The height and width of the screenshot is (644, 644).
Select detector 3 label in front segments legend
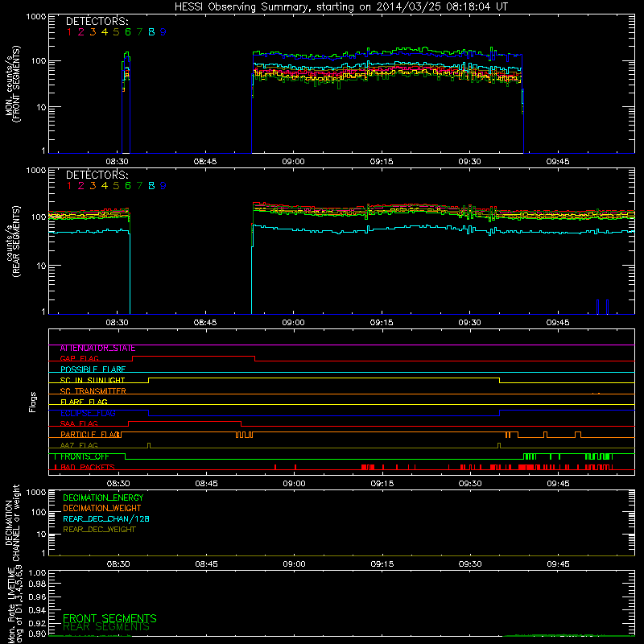pyautogui.click(x=93, y=32)
